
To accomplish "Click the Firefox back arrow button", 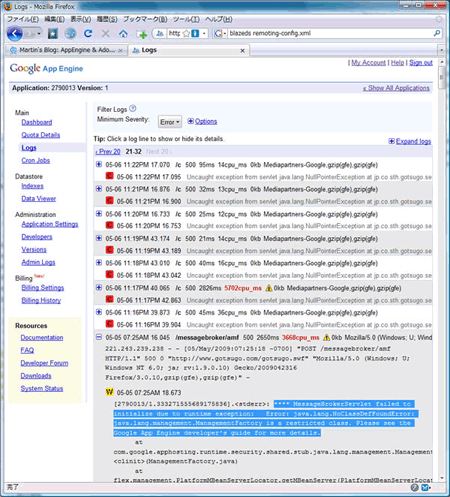I will click(15, 33).
